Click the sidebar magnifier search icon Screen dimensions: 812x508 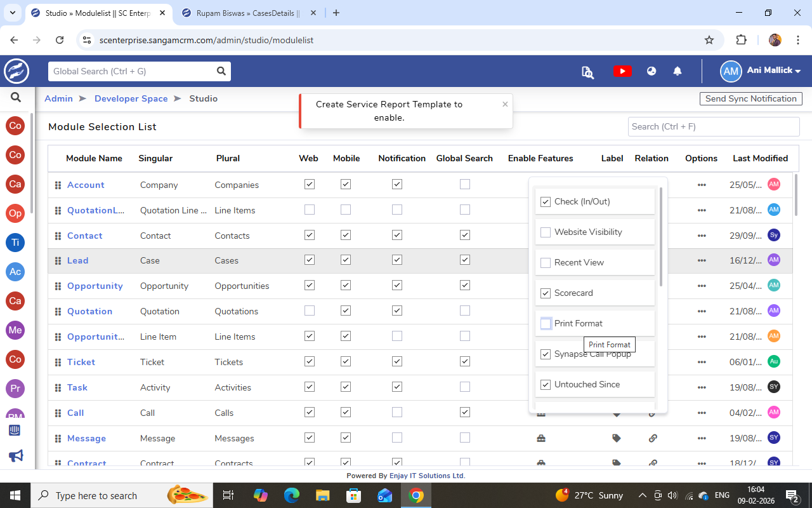[16, 98]
